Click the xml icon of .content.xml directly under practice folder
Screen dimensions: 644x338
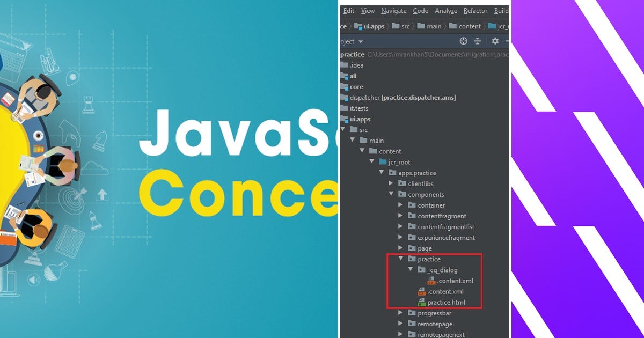point(421,291)
